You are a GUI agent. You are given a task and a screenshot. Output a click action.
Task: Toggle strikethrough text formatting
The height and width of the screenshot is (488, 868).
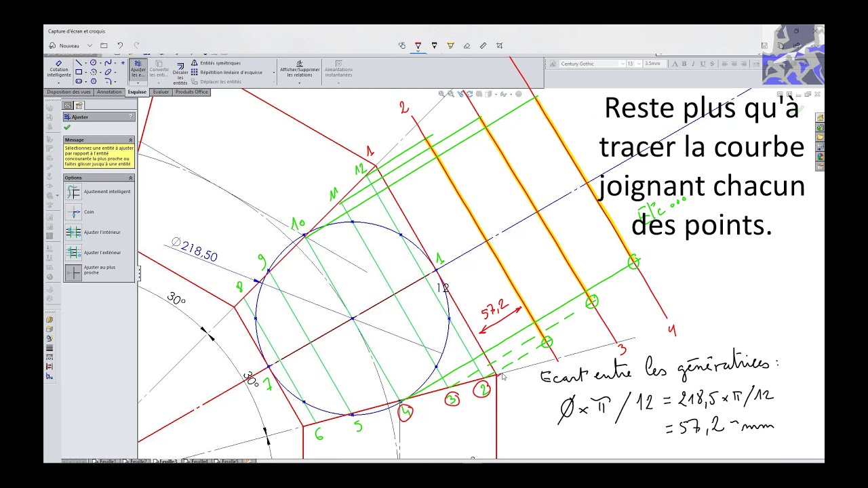coord(712,64)
